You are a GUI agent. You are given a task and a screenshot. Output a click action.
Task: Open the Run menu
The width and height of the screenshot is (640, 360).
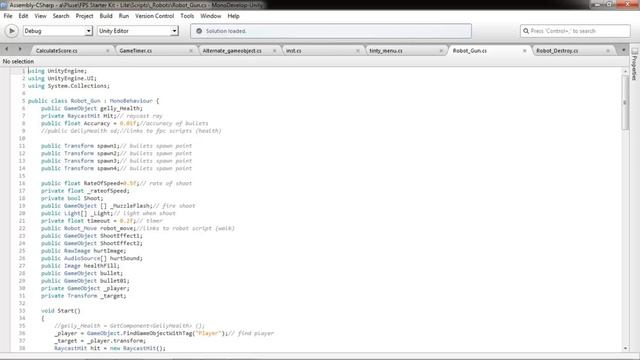[124, 16]
